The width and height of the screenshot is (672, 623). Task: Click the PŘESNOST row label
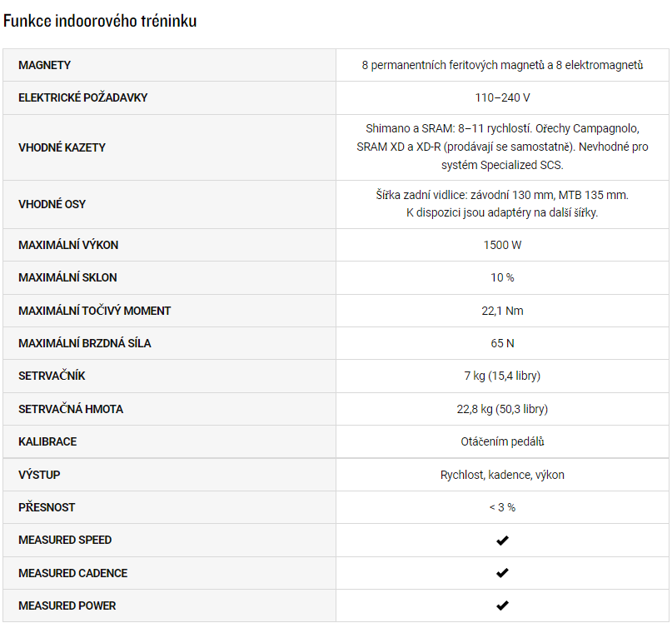pyautogui.click(x=47, y=507)
